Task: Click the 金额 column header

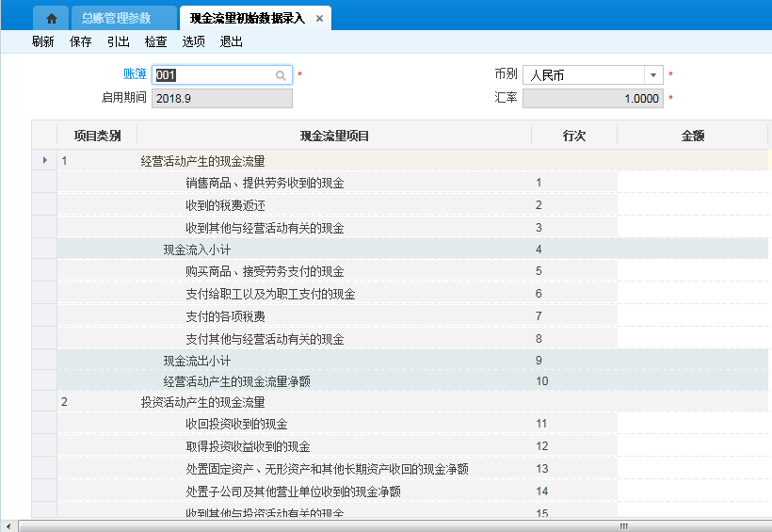Action: coord(692,136)
